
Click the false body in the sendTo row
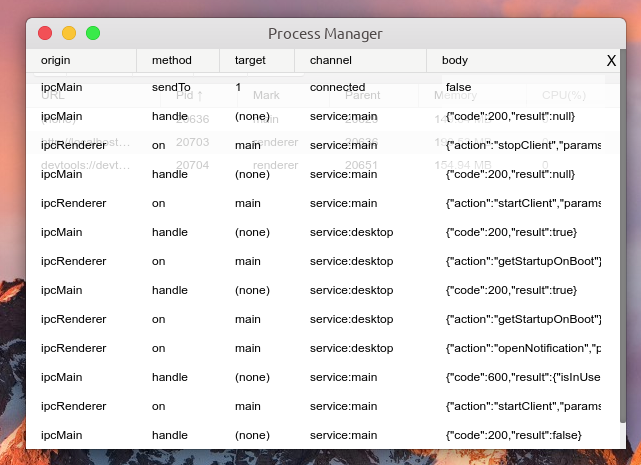(x=458, y=88)
